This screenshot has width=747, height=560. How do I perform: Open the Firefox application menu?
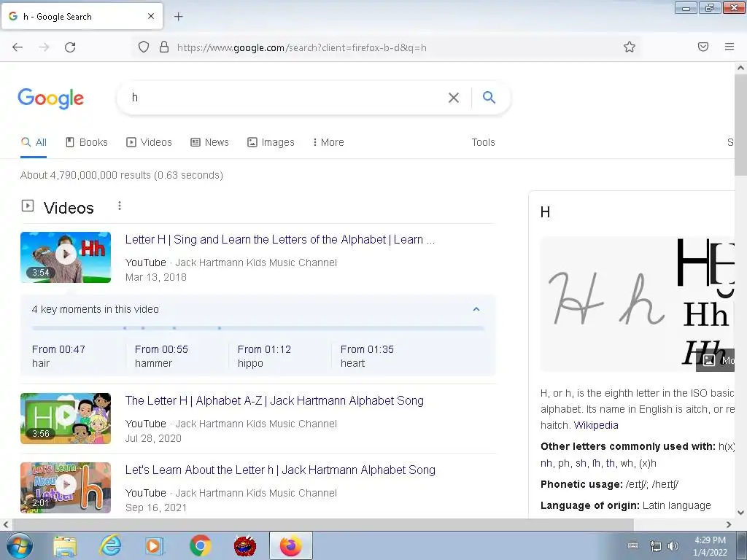pos(729,47)
